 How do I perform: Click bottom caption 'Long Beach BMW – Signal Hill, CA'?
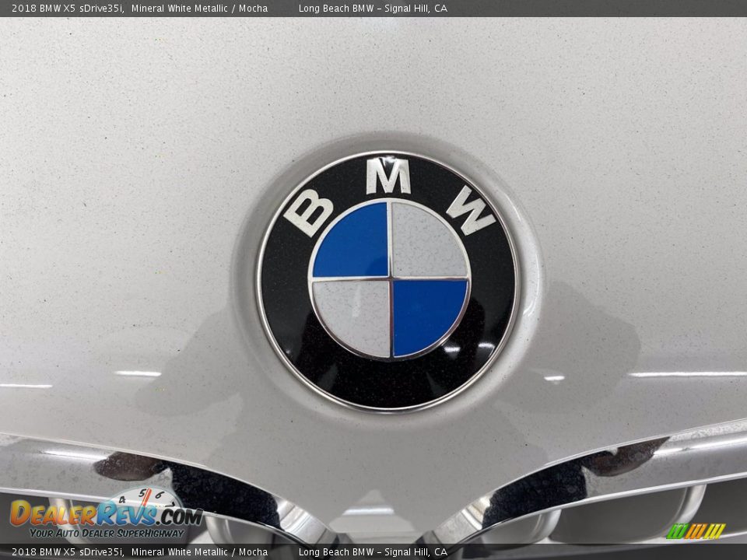coord(373,552)
